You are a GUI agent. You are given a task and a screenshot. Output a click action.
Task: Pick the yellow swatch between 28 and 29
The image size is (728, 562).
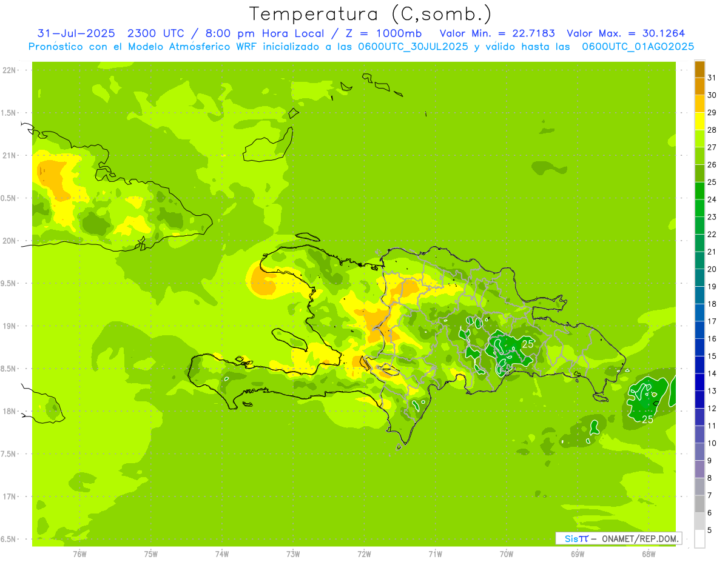pyautogui.click(x=699, y=121)
